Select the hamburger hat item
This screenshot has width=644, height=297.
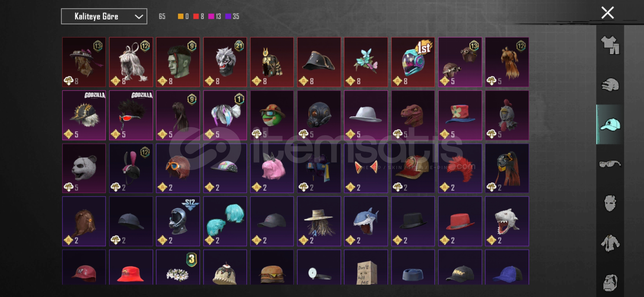click(x=272, y=267)
